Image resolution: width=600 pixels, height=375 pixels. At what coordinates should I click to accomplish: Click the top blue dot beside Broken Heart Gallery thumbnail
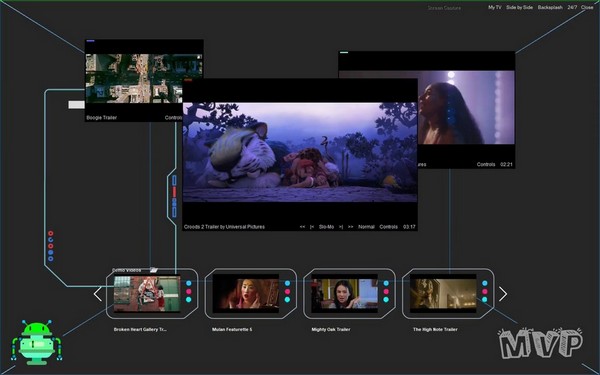[189, 283]
